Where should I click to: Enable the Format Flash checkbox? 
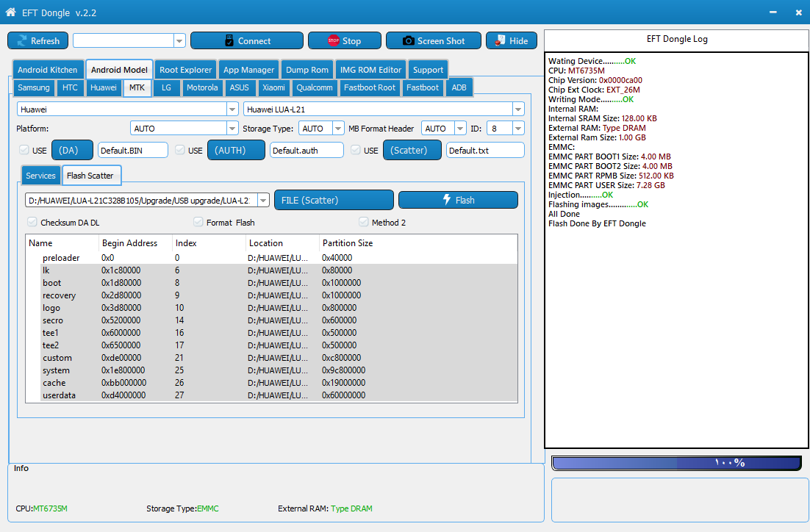coord(198,222)
